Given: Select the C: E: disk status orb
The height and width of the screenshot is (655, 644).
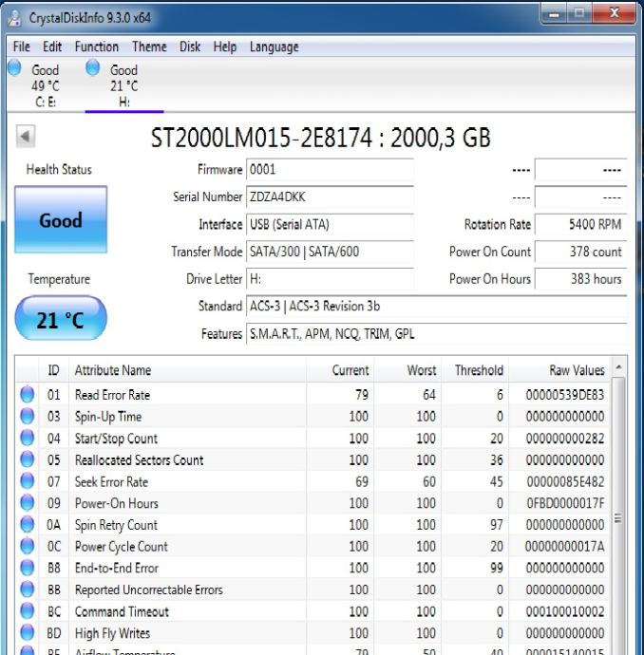Looking at the screenshot, I should (13, 67).
